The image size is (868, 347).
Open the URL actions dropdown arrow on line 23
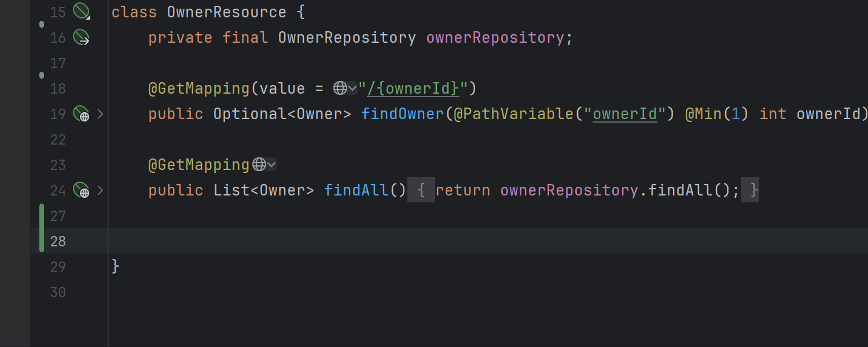coord(271,165)
